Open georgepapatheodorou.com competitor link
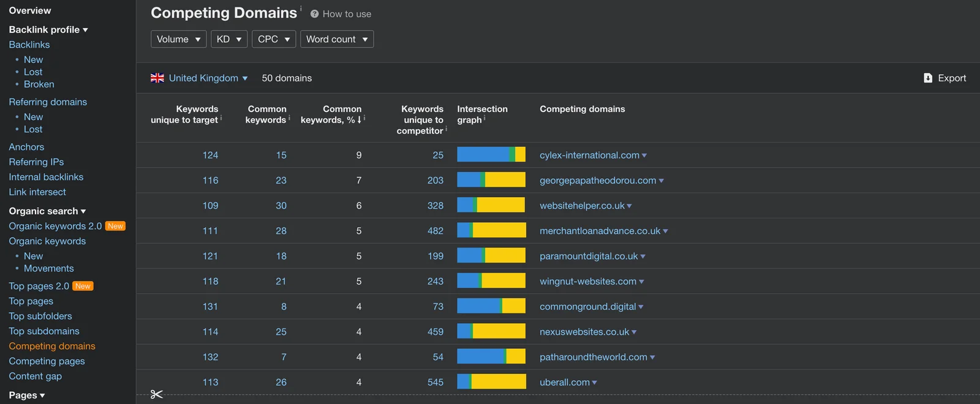 598,181
